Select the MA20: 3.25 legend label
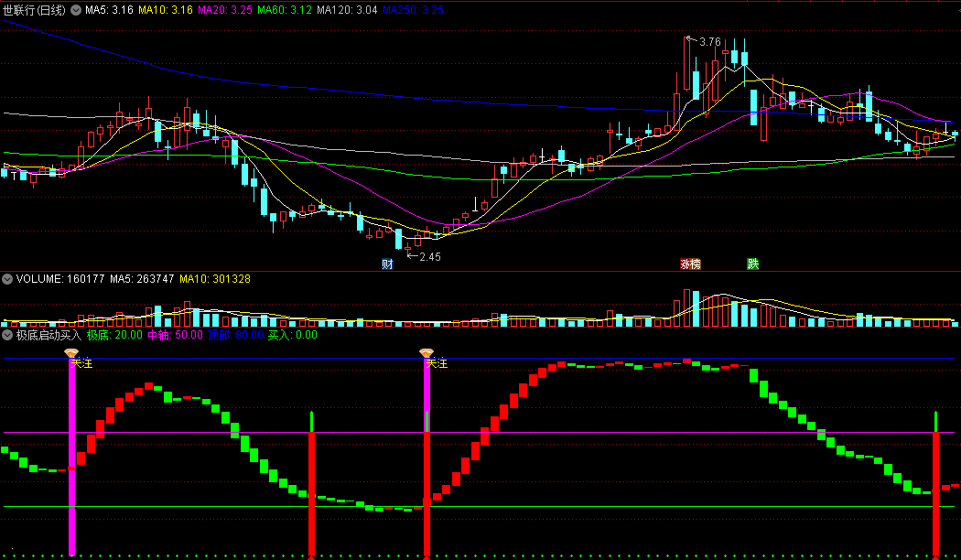Viewport: 961px width, 560px height. [225, 10]
